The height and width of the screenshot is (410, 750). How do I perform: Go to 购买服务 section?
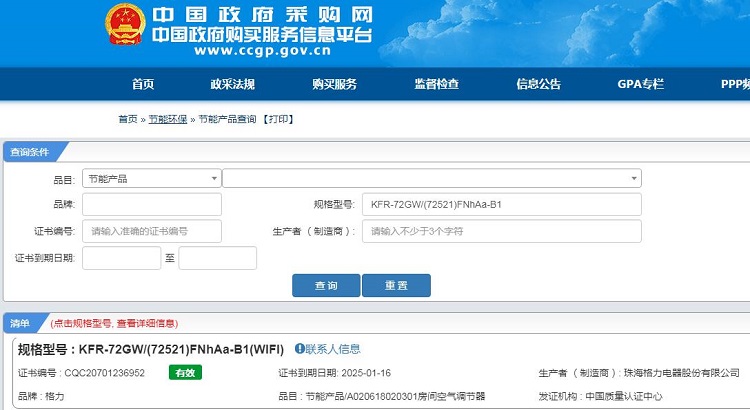click(x=334, y=84)
